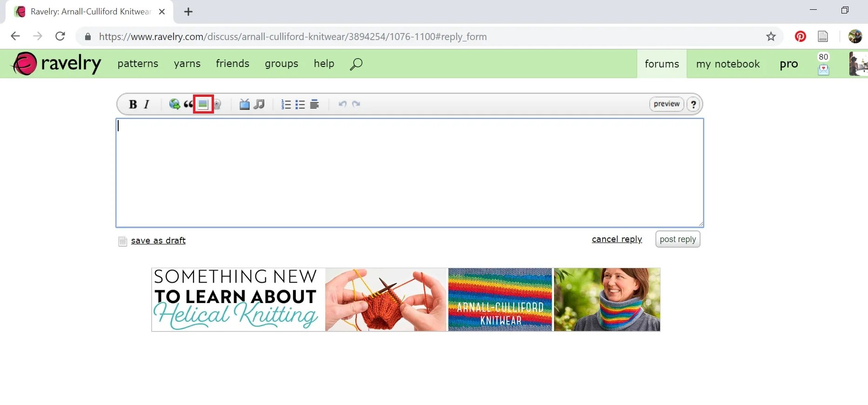The image size is (868, 405).
Task: Go back in browser history
Action: pyautogui.click(x=15, y=36)
